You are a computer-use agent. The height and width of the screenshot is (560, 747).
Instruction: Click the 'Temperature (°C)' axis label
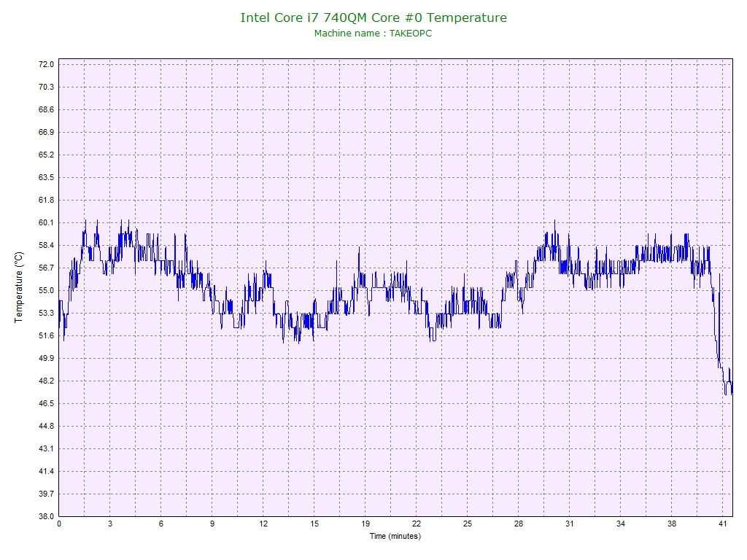click(18, 287)
